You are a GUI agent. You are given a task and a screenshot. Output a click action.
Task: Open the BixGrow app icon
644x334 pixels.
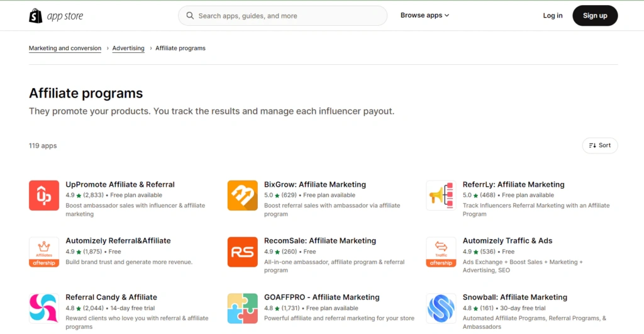click(242, 195)
